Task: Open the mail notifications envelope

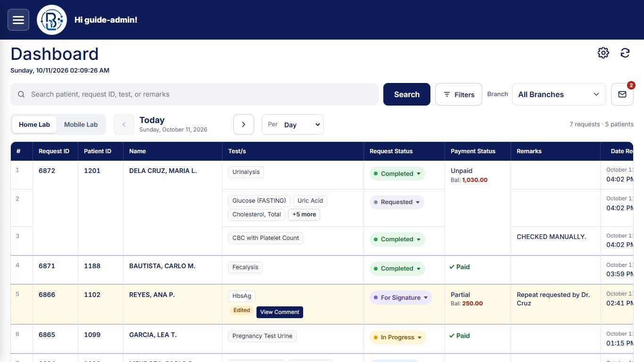Action: pos(622,94)
